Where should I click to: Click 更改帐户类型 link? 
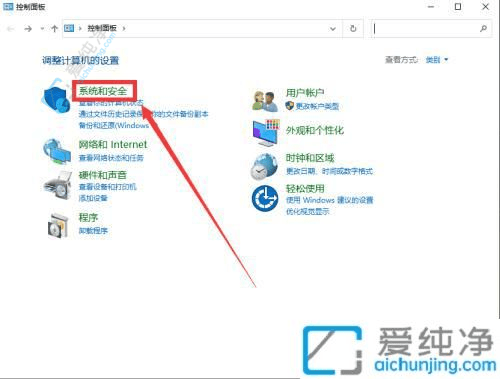pos(317,106)
